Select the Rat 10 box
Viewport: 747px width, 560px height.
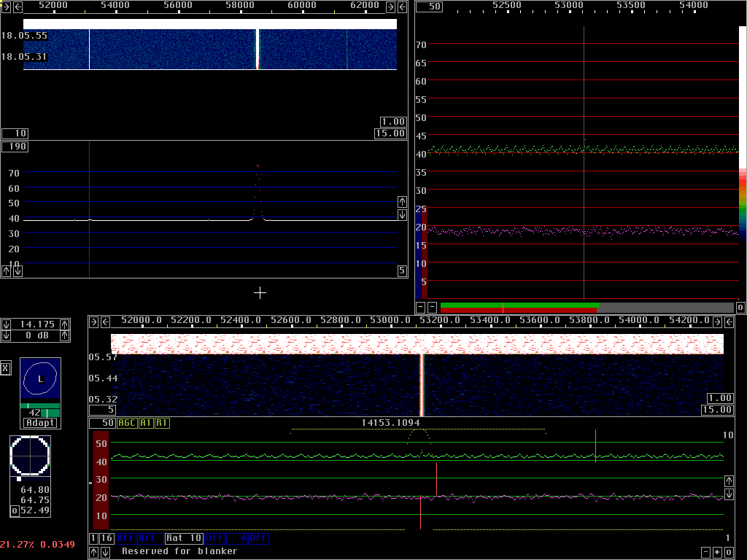point(184,539)
